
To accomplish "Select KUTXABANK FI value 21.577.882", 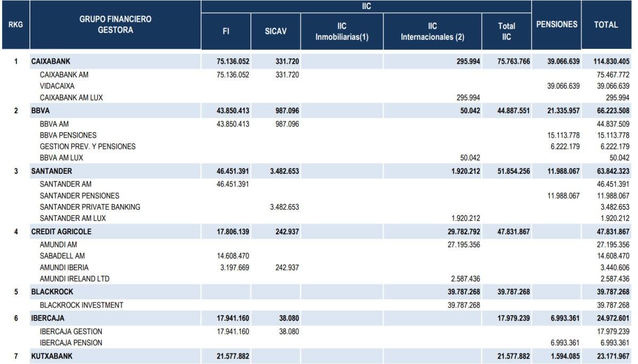I will pos(233,357).
